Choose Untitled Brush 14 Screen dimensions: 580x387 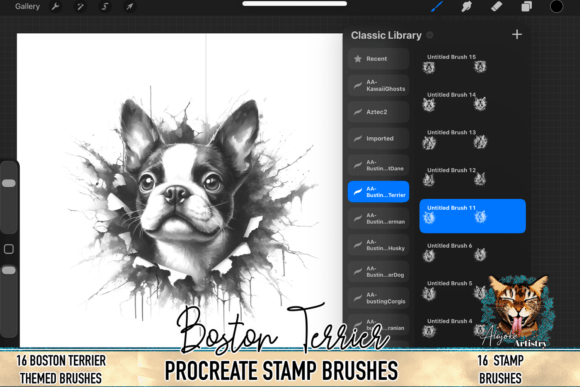(472, 102)
